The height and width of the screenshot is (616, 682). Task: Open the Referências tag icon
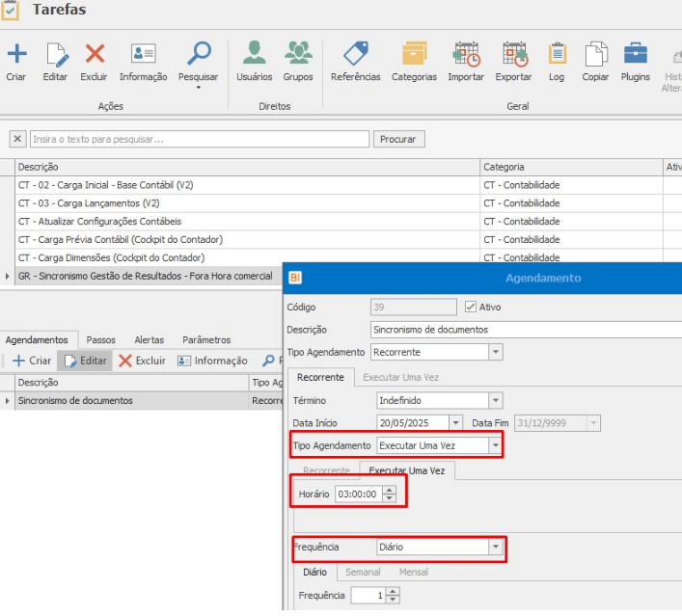pos(356,53)
